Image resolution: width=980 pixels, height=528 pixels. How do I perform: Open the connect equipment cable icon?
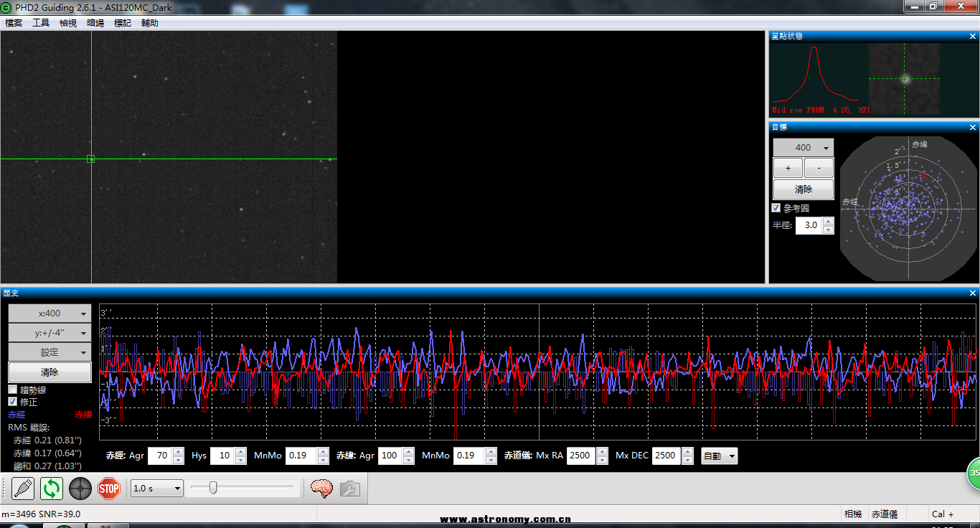(23, 489)
